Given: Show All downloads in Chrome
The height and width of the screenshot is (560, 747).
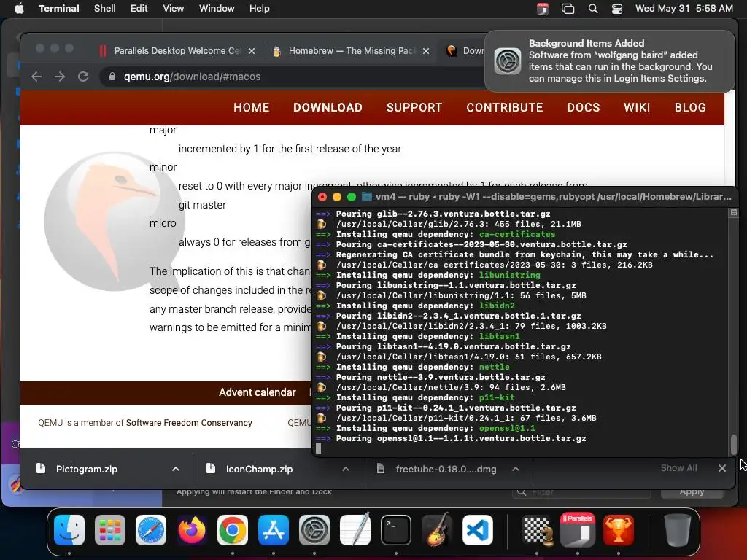Looking at the screenshot, I should 679,468.
